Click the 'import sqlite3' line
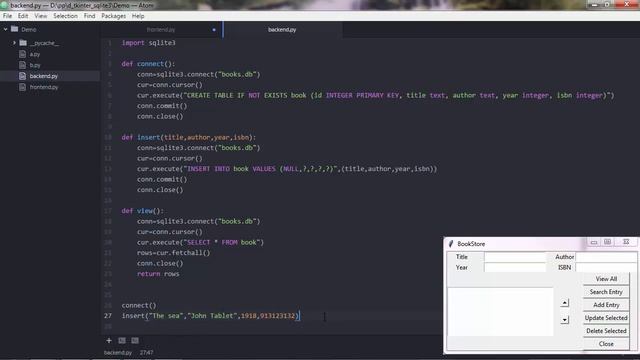The width and height of the screenshot is (640, 360). [149, 43]
